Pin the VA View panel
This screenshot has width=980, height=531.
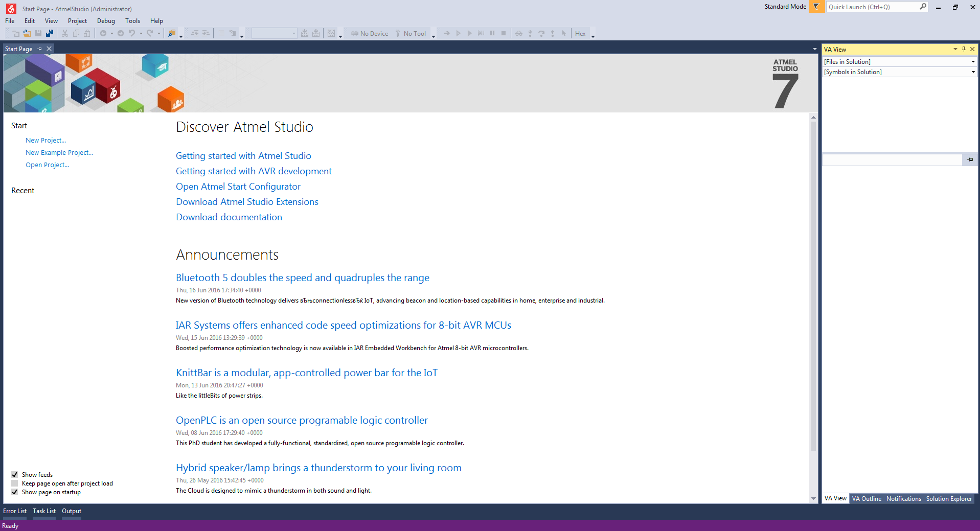[963, 49]
